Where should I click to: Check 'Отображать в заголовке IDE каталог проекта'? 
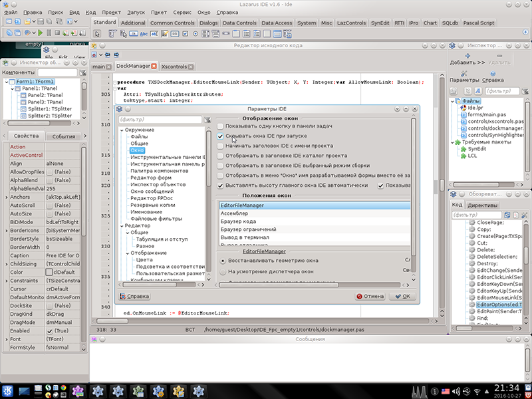220,156
